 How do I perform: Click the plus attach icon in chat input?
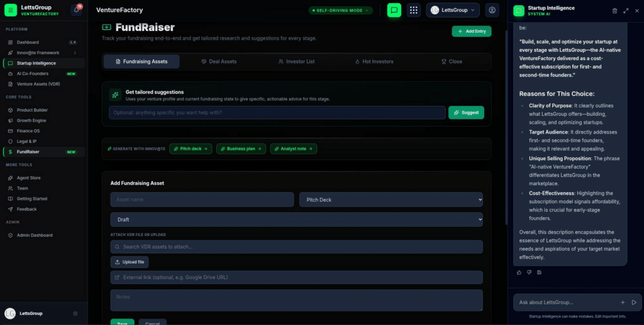click(623, 302)
